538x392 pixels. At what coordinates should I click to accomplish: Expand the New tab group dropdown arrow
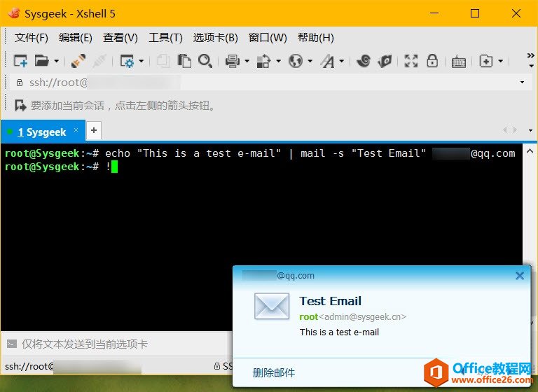click(x=501, y=62)
